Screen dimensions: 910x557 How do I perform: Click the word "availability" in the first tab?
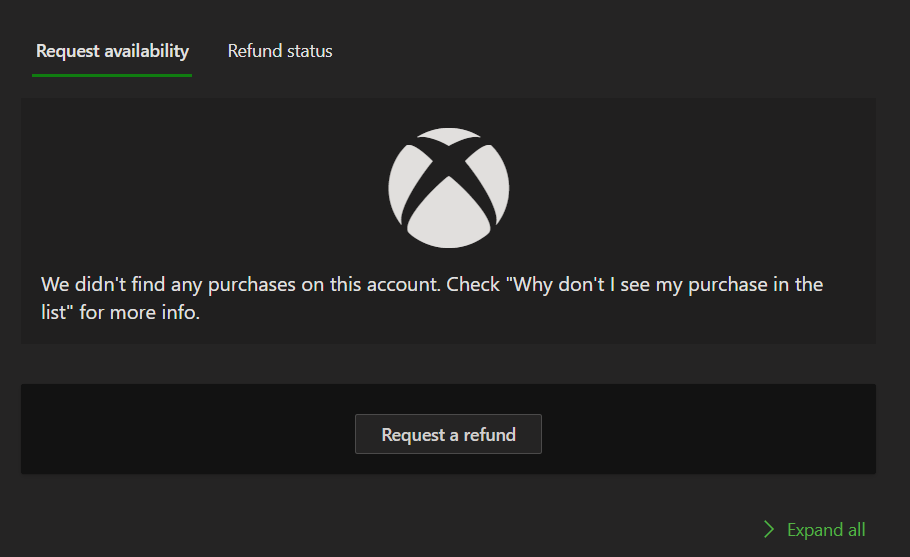coord(146,51)
